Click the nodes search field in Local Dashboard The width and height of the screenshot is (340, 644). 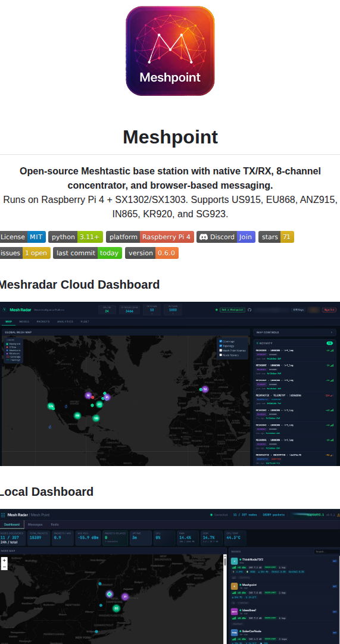pyautogui.click(x=326, y=552)
